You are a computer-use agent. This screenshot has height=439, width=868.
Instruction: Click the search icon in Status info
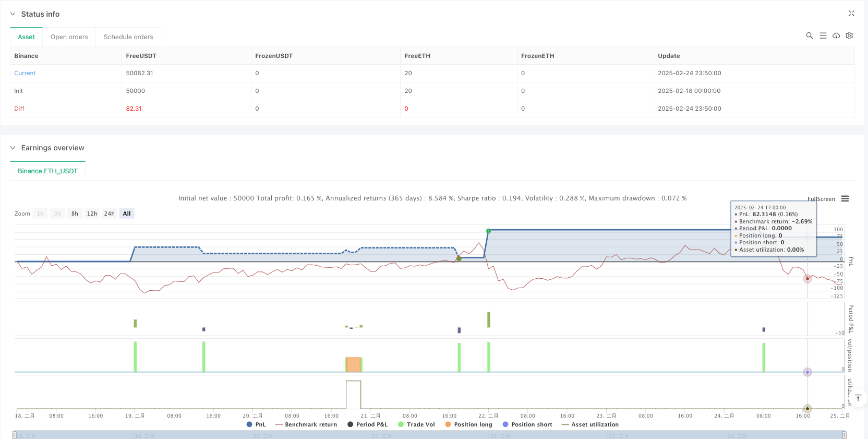[x=809, y=35]
